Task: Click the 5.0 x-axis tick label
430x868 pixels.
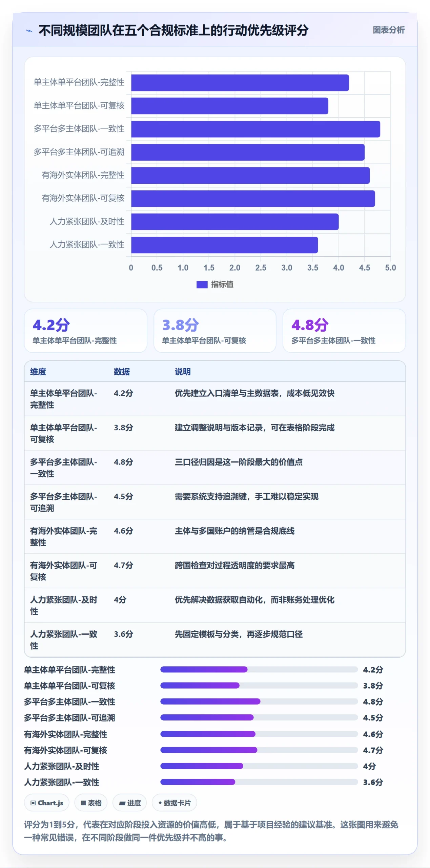Action: pyautogui.click(x=390, y=268)
